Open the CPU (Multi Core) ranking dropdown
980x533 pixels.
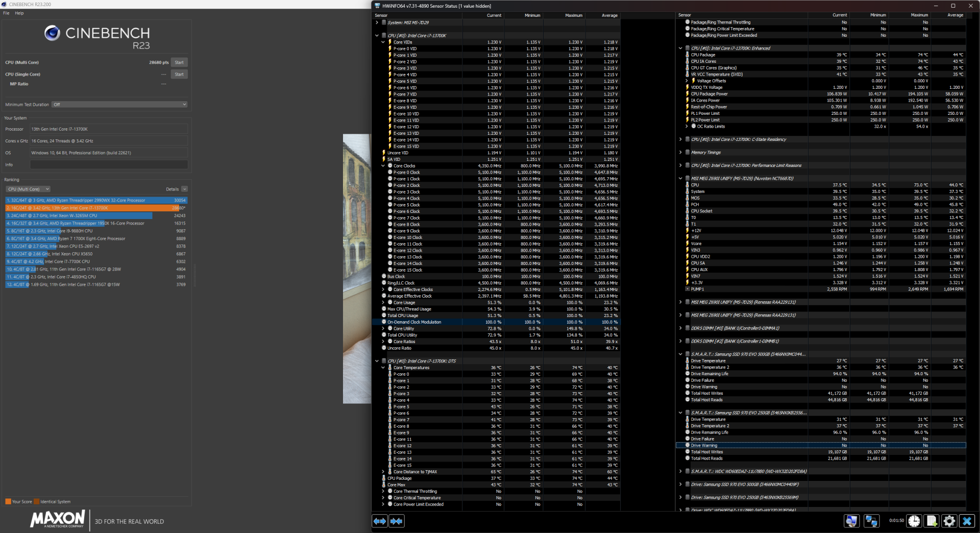tap(28, 189)
